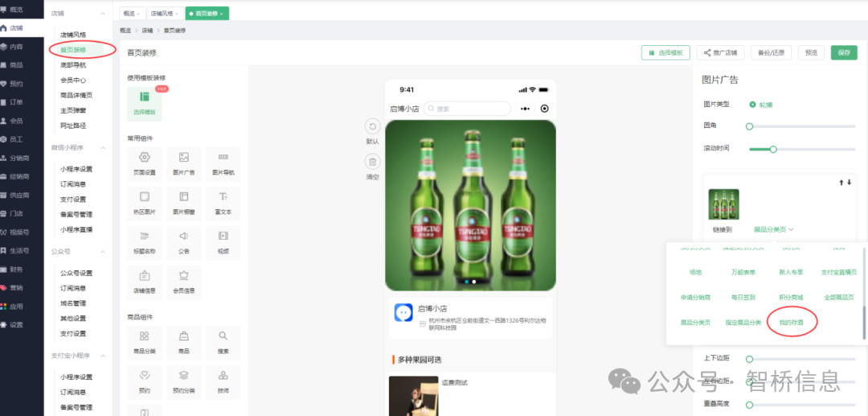Select the 轮播 radio button
868x416 pixels.
point(752,104)
